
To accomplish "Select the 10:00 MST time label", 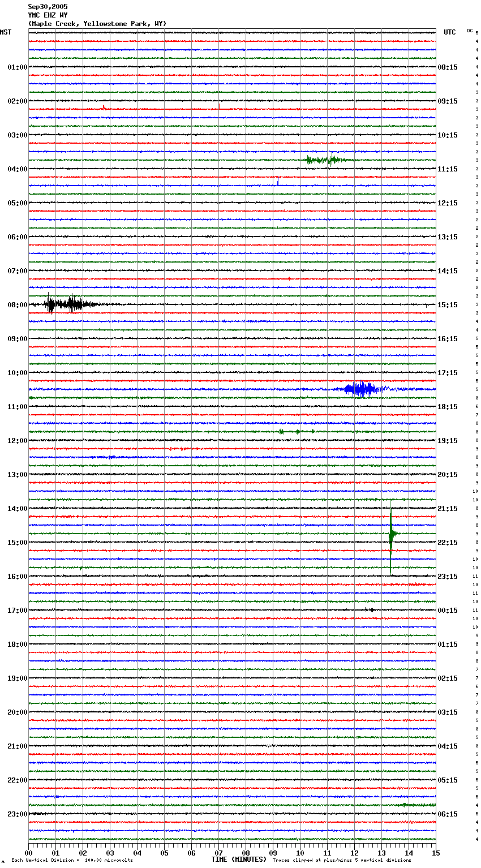I will (x=18, y=373).
